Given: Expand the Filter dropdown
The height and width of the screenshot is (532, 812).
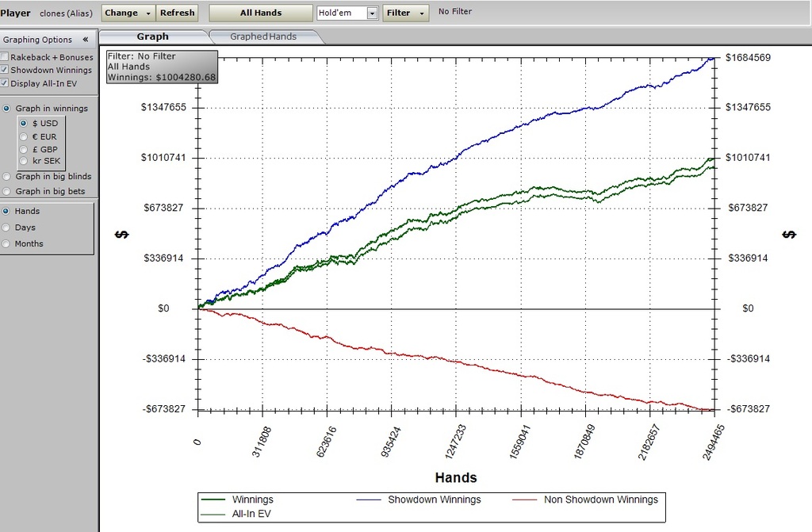Looking at the screenshot, I should pos(405,13).
